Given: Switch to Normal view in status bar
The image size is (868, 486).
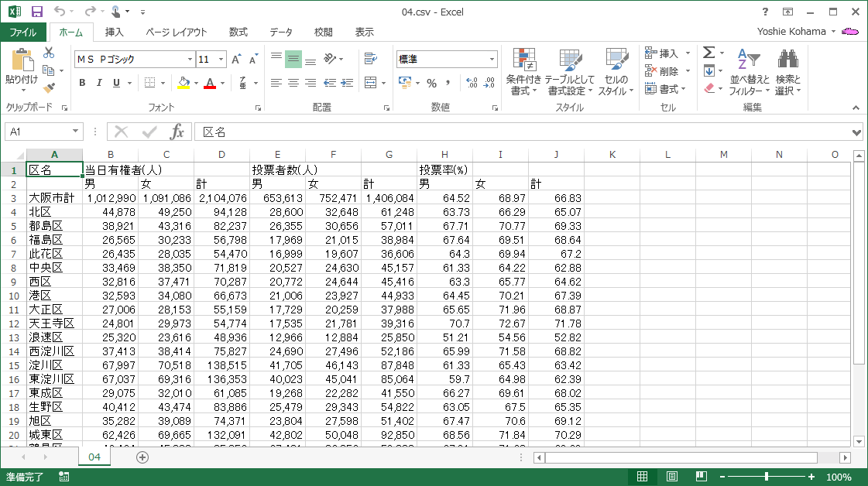Looking at the screenshot, I should (642, 477).
